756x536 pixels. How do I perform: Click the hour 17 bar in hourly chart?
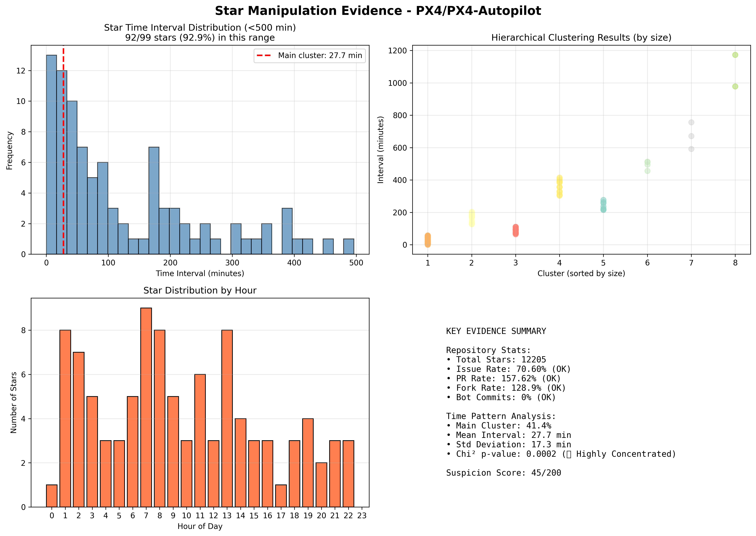[281, 496]
